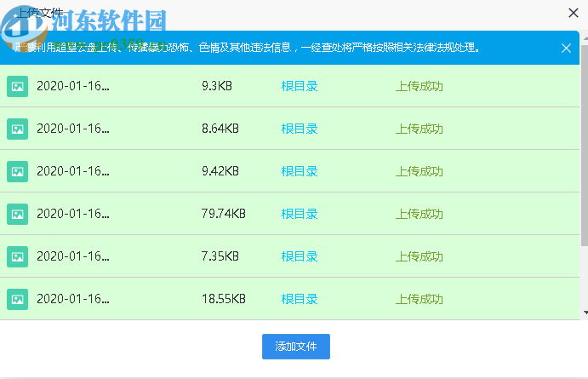588x379 pixels.
Task: Click the 79.74KB size value
Action: pos(224,214)
